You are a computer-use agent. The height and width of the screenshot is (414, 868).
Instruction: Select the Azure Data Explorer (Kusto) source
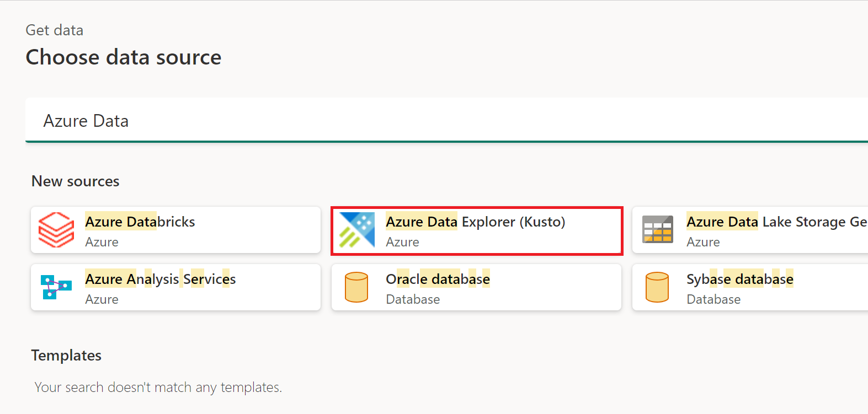tap(476, 230)
